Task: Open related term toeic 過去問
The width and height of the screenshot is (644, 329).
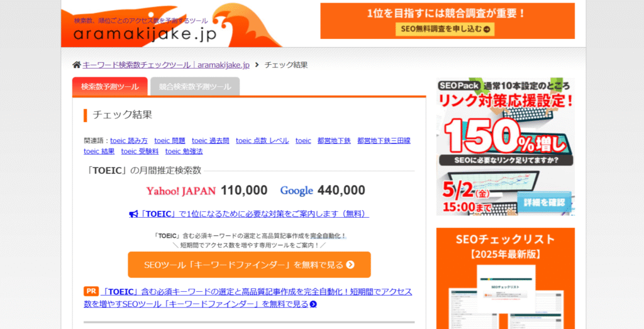Action: click(210, 140)
